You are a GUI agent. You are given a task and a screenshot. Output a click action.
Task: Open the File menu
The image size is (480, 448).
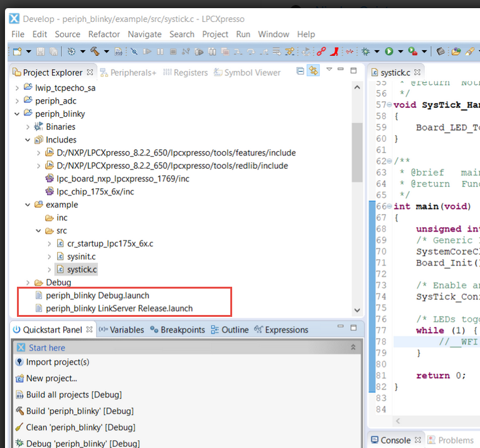pos(18,35)
